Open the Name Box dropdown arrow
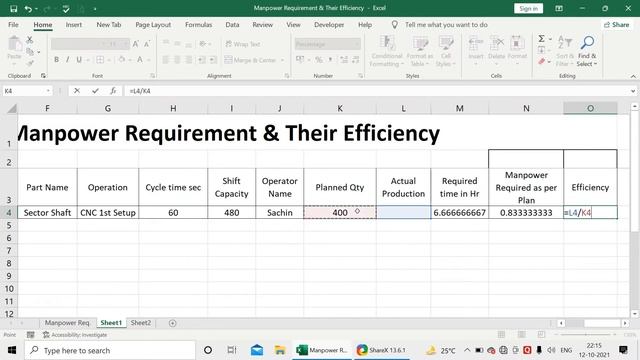 [x=48, y=91]
